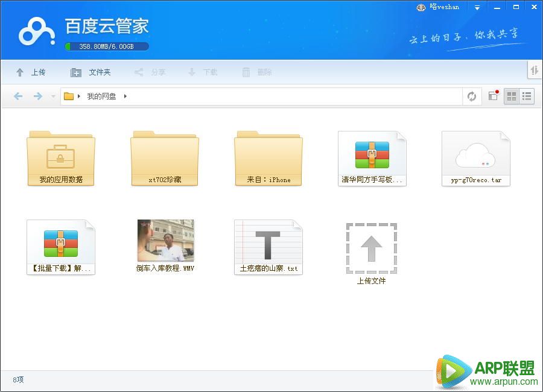The height and width of the screenshot is (392, 543).
Task: Maximize the Baidu Cloud window
Action: coord(516,7)
